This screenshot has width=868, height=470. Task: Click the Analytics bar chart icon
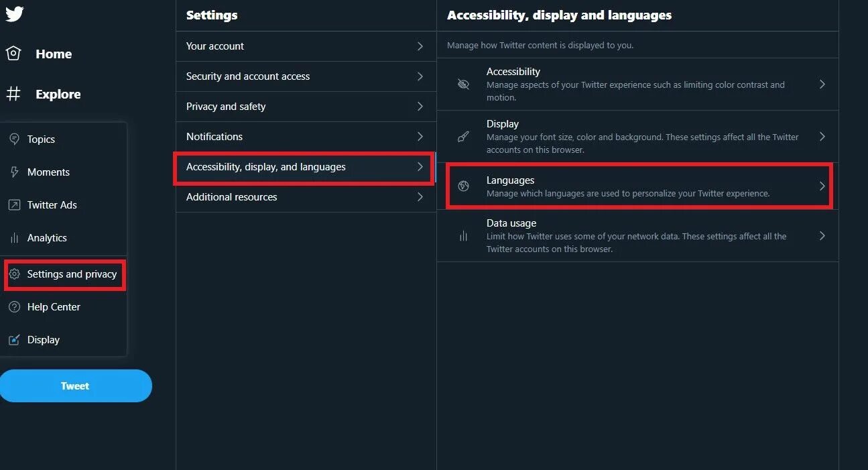pyautogui.click(x=14, y=238)
